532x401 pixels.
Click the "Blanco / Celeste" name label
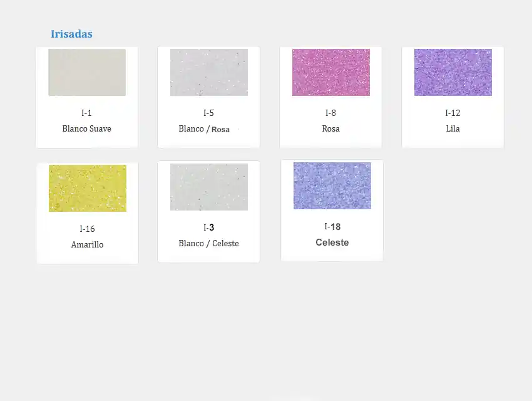tap(208, 244)
